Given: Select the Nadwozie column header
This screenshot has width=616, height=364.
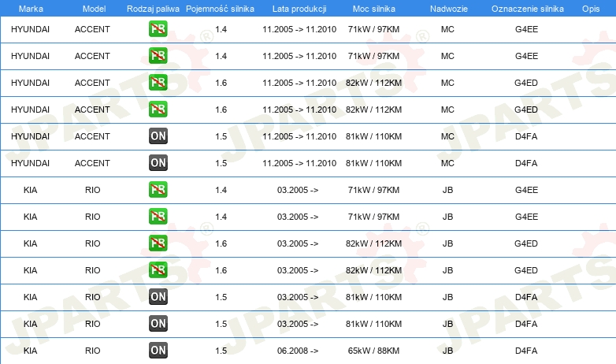Looking at the screenshot, I should (x=449, y=9).
